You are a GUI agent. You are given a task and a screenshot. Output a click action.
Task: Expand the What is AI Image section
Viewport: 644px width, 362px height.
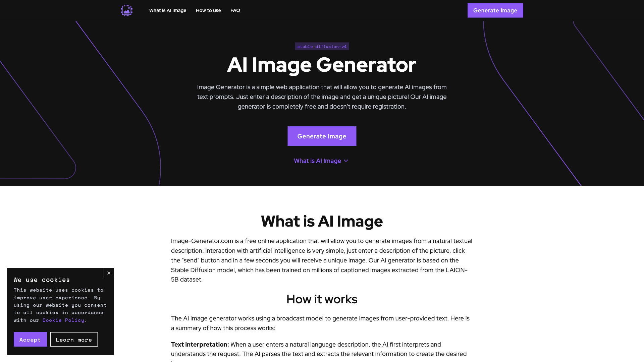[322, 161]
